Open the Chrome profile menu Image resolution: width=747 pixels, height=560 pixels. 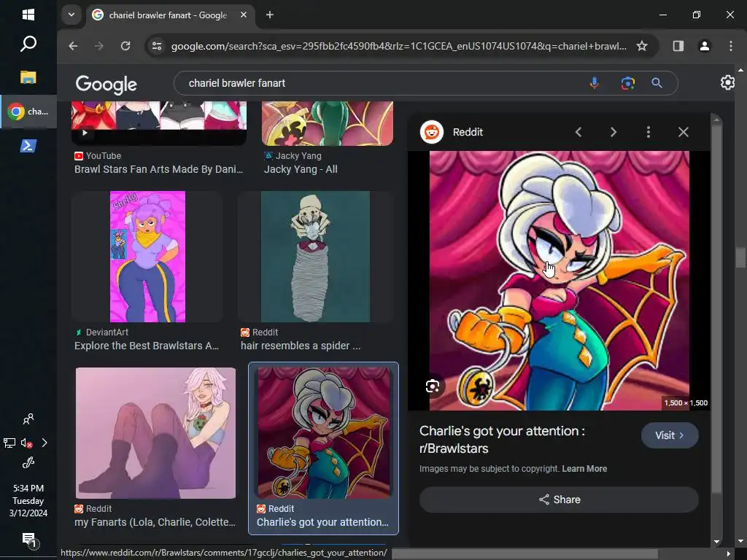(704, 46)
